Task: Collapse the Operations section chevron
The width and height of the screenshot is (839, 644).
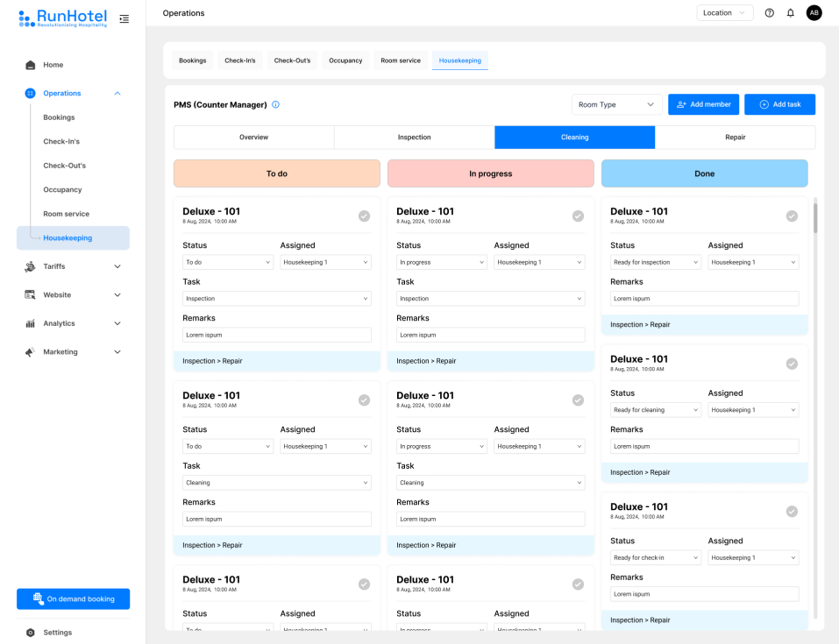Action: pyautogui.click(x=117, y=93)
